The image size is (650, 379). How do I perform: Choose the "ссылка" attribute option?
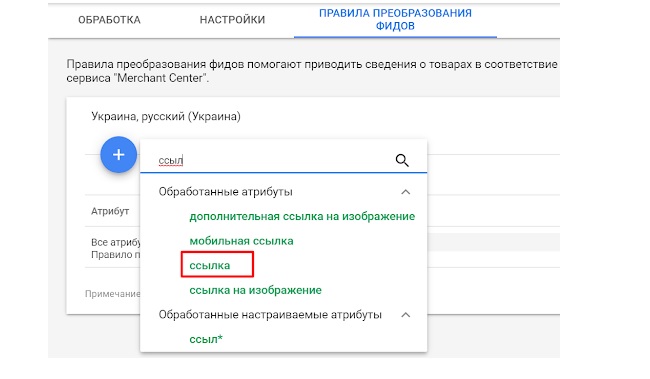pos(210,265)
